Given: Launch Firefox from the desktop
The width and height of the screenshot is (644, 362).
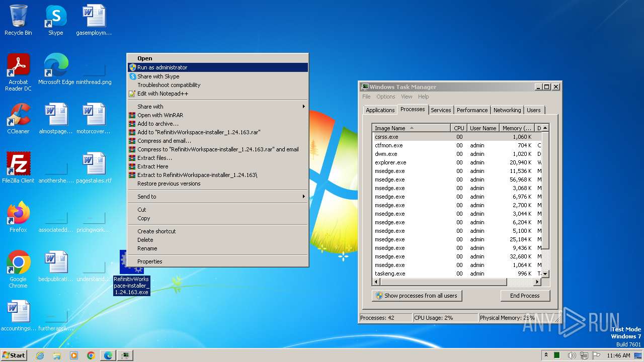Looking at the screenshot, I should point(18,217).
